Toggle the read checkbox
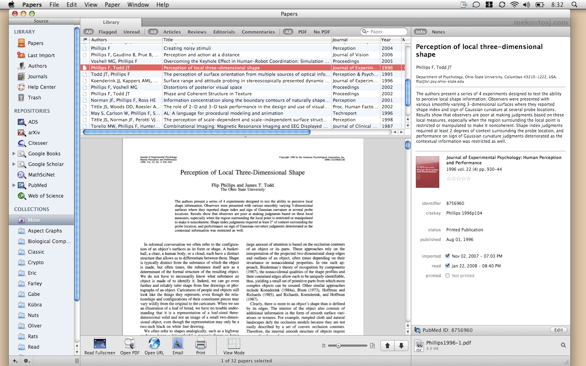586x366 pixels. click(447, 266)
